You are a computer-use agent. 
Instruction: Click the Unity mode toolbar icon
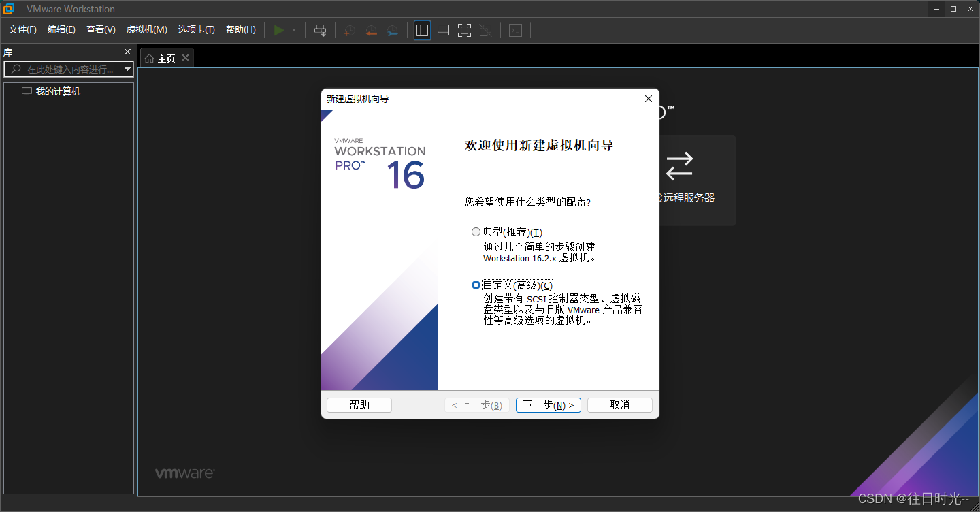485,30
